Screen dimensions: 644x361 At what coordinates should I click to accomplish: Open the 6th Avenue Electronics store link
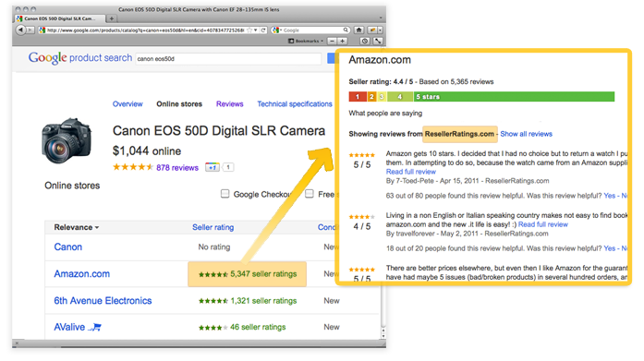coord(103,301)
